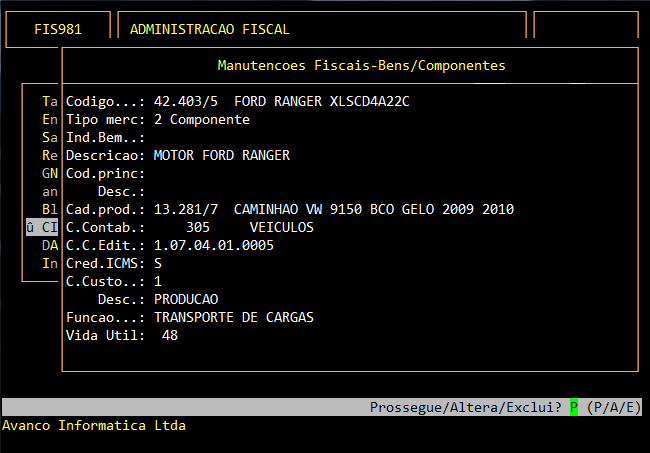Viewport: 650px width, 453px height.
Task: Toggle the Cred.ICMS flag 'S'
Action: pyautogui.click(x=158, y=264)
